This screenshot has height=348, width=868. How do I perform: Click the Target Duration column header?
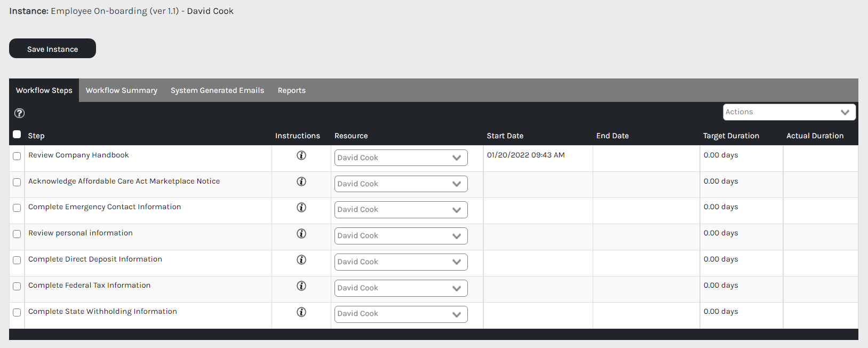tap(731, 136)
